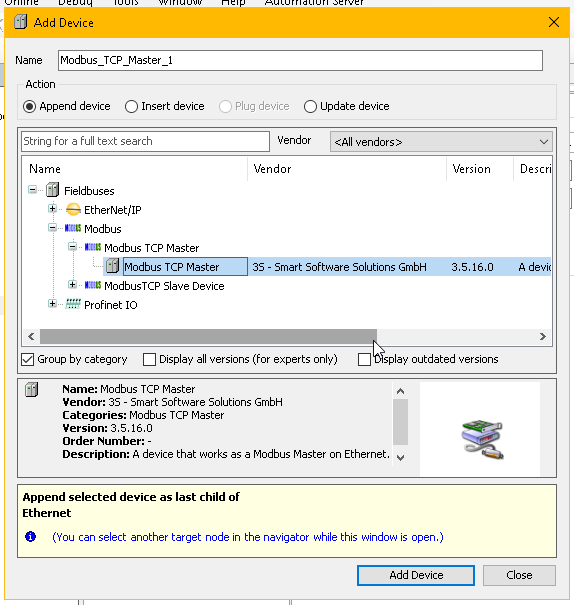Select the ModbusTCP Slave Device tree item
The image size is (574, 605).
click(164, 286)
